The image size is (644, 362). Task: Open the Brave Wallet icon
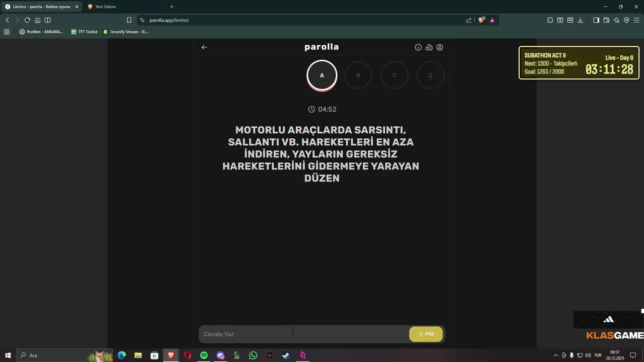[606, 20]
